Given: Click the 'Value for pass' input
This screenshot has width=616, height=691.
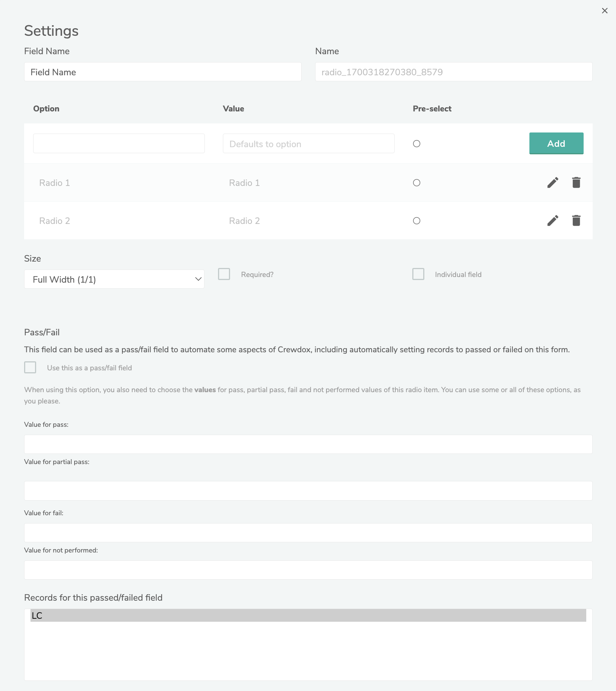Looking at the screenshot, I should click(x=308, y=444).
